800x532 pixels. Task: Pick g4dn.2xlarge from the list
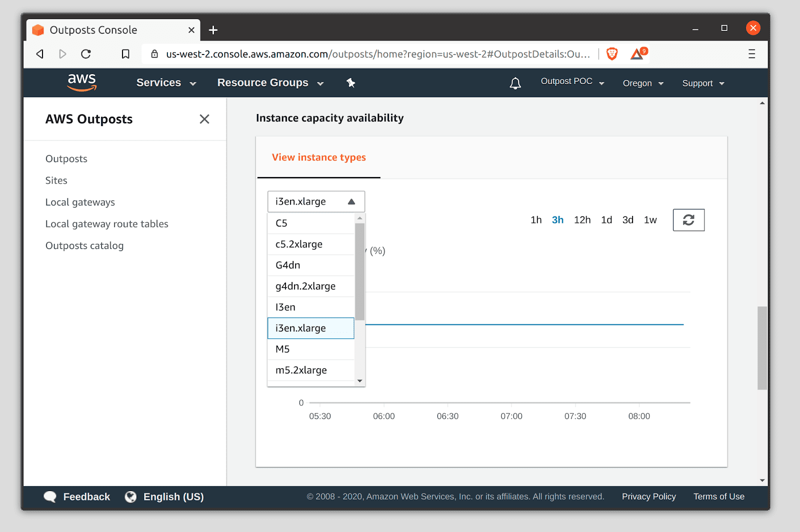[311, 286]
